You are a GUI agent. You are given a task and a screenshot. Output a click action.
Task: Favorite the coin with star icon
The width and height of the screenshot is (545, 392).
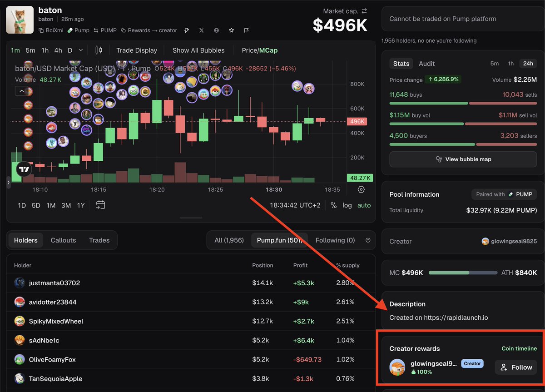(x=232, y=30)
